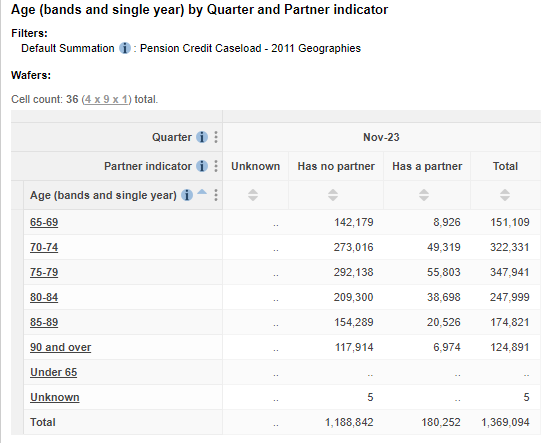Expand the 75-79 age band link
Viewport: 549px width, 443px height.
pyautogui.click(x=44, y=272)
